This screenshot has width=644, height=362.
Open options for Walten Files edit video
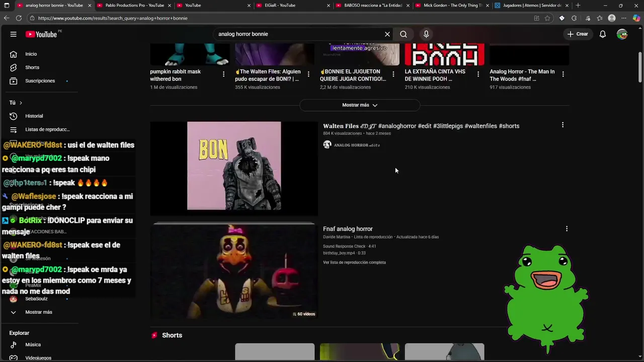coord(562,125)
